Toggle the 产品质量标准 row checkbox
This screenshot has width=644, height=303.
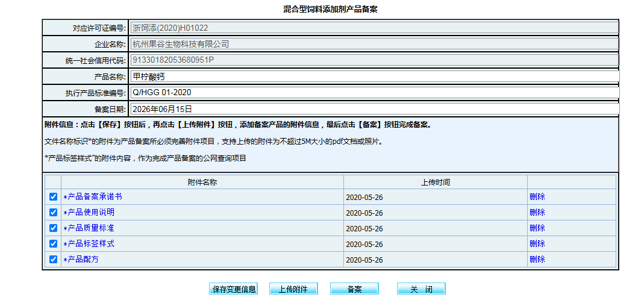point(53,228)
